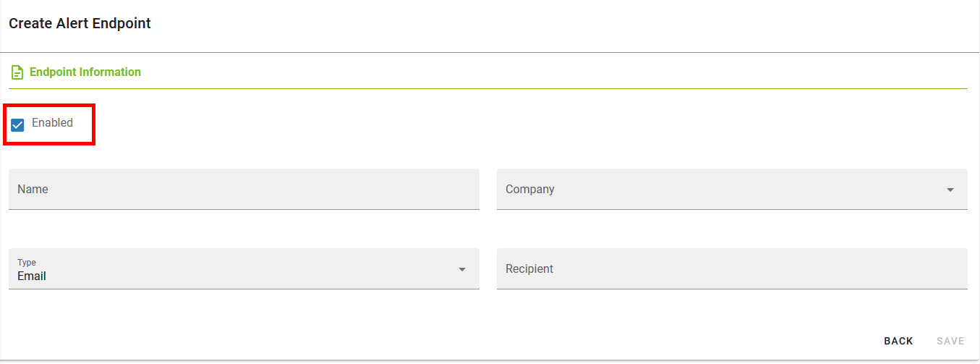
Task: Click the Enabled label text
Action: click(52, 123)
